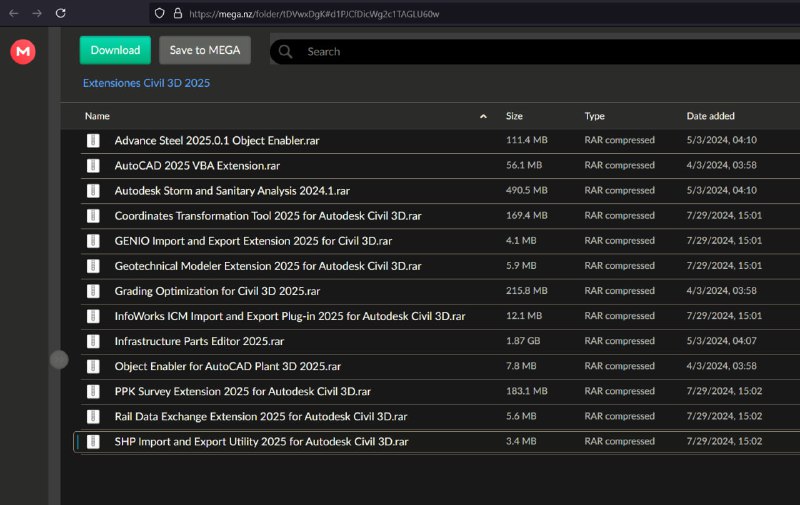This screenshot has width=800, height=505.
Task: Click the 12.1 MB size value
Action: pyautogui.click(x=524, y=316)
